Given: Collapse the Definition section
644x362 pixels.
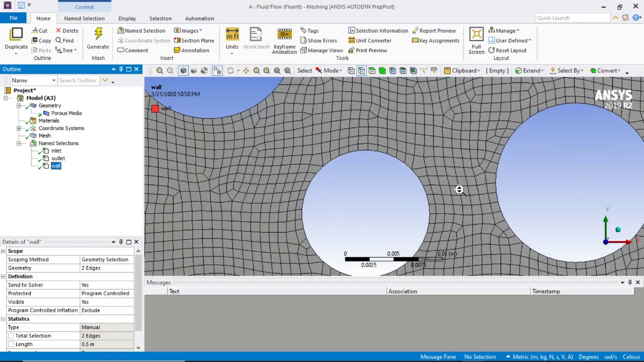Looking at the screenshot, I should point(3,277).
